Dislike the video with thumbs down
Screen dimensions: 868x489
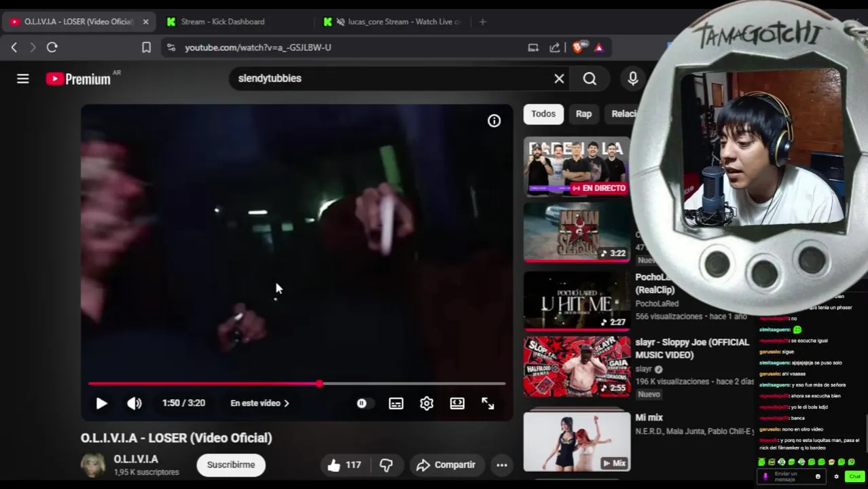click(x=386, y=465)
